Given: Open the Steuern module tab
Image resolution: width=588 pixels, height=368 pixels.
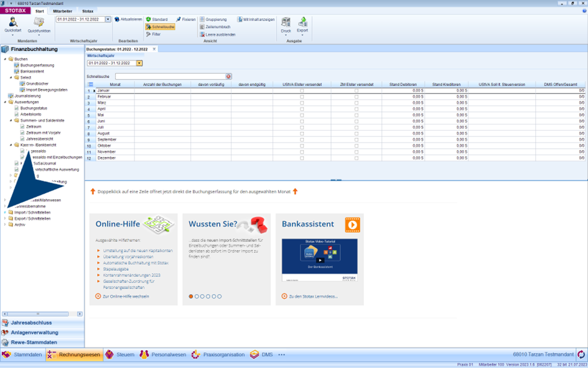Looking at the screenshot, I should (x=120, y=354).
